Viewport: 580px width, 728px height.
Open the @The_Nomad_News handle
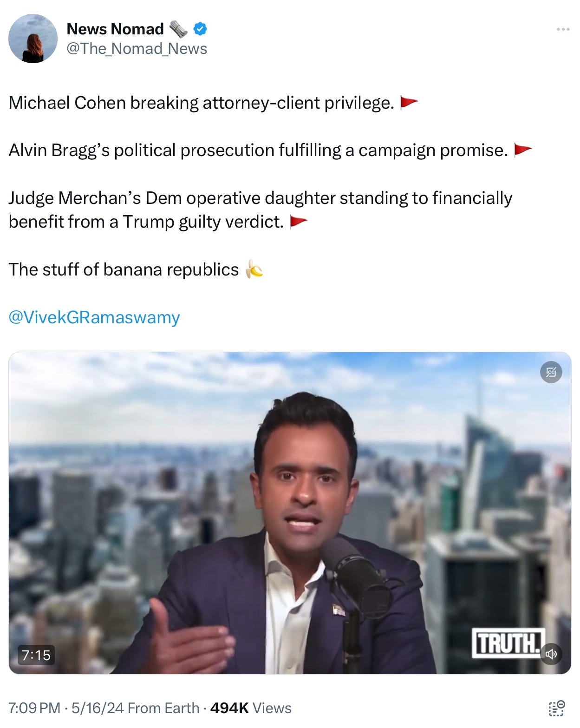point(137,49)
